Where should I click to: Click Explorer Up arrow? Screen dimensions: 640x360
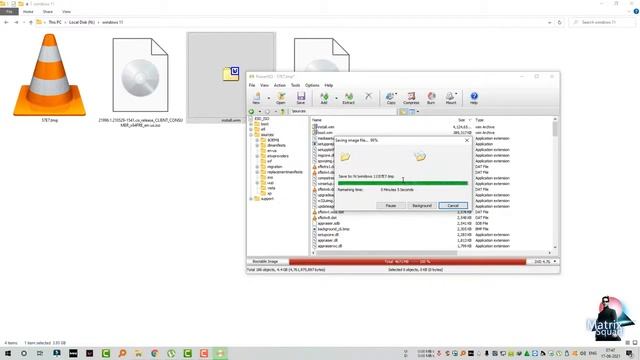[x=31, y=22]
